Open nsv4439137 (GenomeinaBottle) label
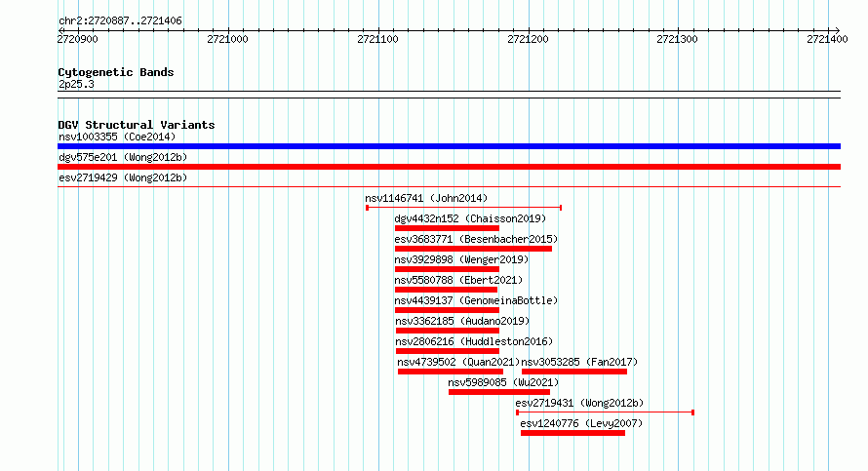The width and height of the screenshot is (868, 471). click(476, 300)
